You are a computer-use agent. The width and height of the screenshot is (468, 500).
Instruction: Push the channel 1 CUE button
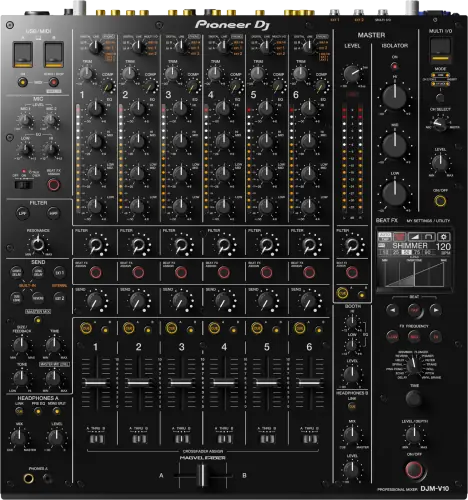click(x=86, y=328)
